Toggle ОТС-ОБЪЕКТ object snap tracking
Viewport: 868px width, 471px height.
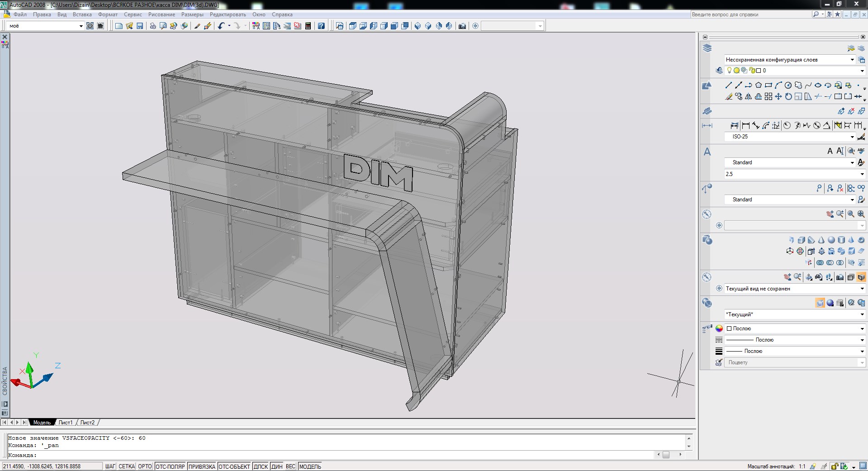pyautogui.click(x=234, y=466)
